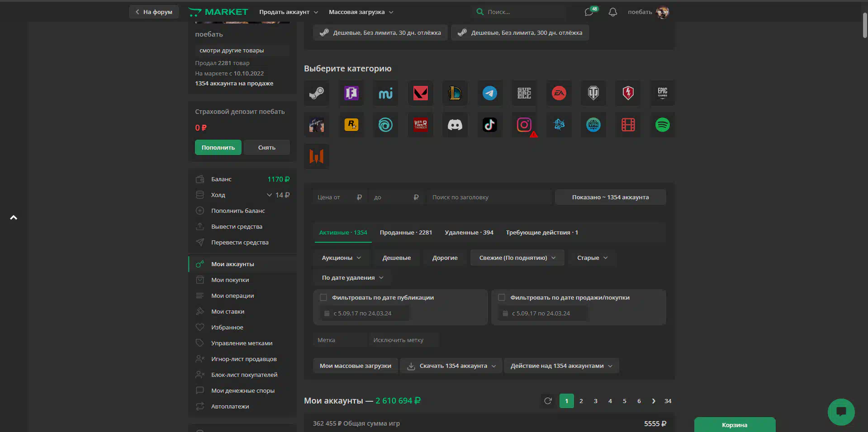868x432 pixels.
Task: Select the League of Legends category icon
Action: (455, 93)
